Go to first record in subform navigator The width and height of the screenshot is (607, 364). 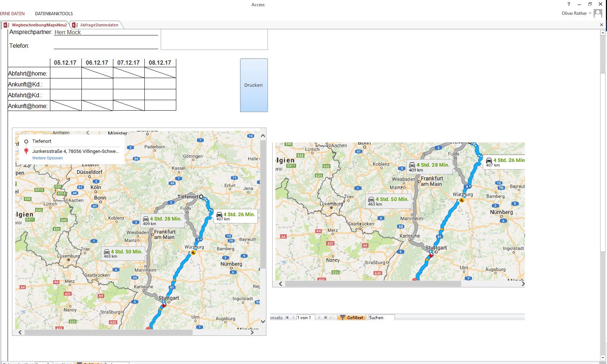(x=287, y=318)
